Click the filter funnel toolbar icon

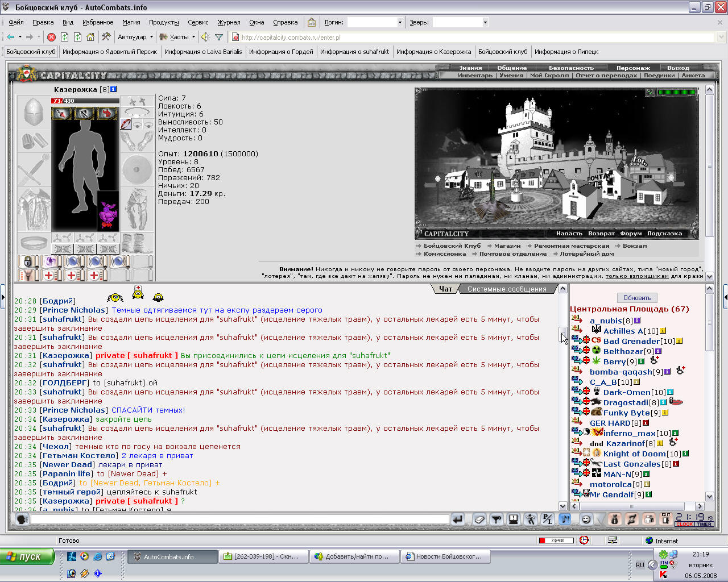pos(219,37)
